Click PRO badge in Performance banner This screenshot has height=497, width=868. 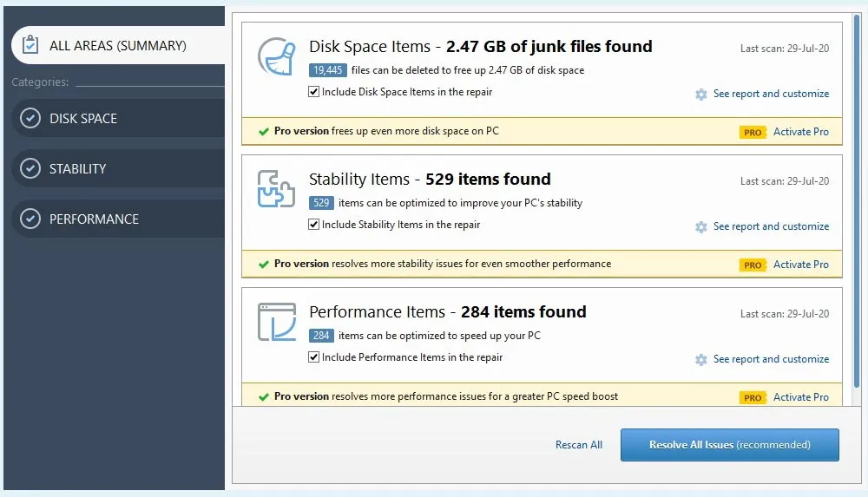(x=753, y=398)
